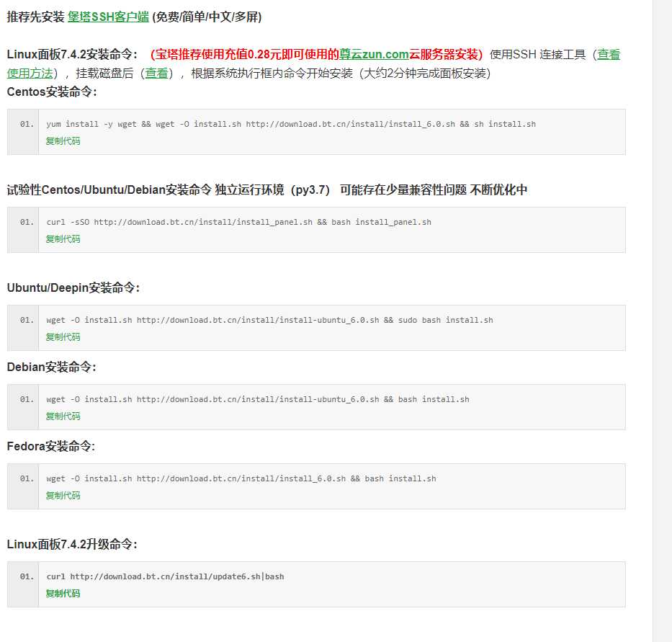Click the Debian安装命令 heading
Screen dimensions: 672x642
pos(51,367)
